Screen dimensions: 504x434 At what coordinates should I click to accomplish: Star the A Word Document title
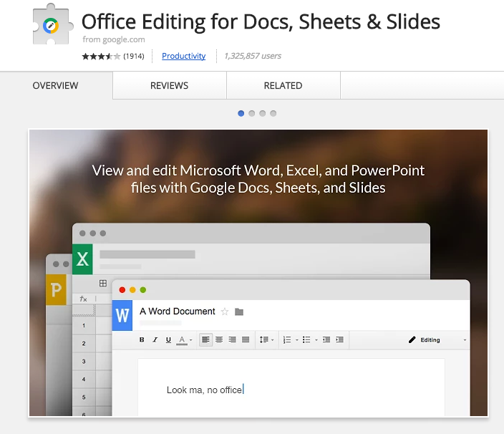[x=225, y=312]
